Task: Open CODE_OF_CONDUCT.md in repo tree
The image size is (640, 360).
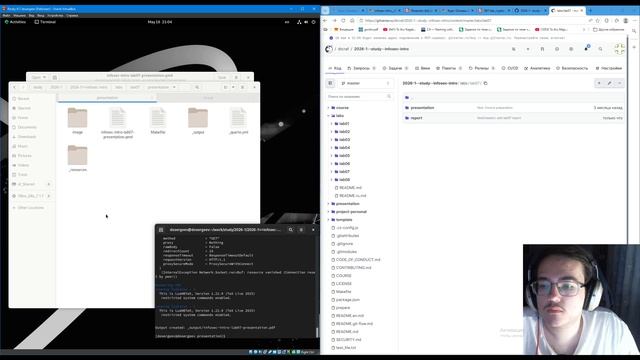Action: pos(358,260)
